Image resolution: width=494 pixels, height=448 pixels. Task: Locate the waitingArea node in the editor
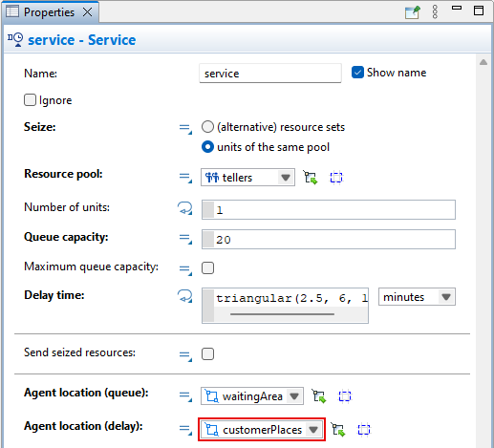[345, 396]
